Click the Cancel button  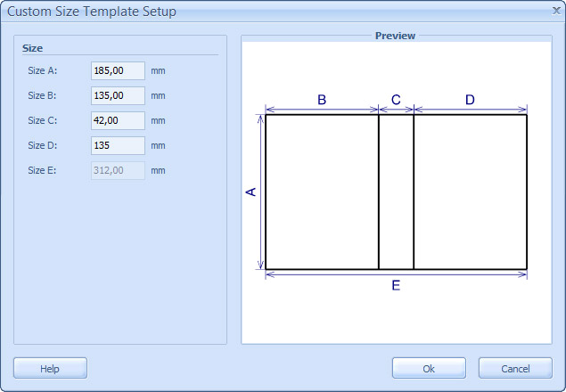tap(515, 368)
